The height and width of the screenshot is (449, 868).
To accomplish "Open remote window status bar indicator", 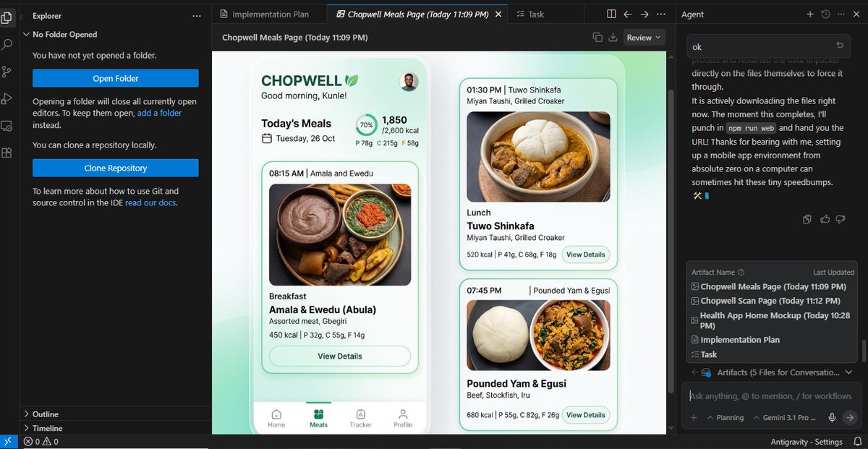I will pos(7,442).
